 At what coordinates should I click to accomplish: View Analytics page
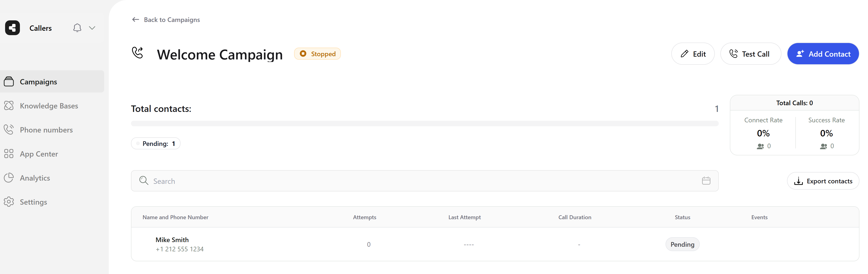(x=35, y=178)
